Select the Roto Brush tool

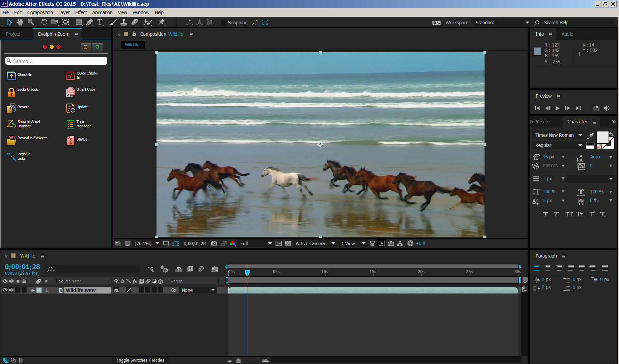tap(148, 22)
